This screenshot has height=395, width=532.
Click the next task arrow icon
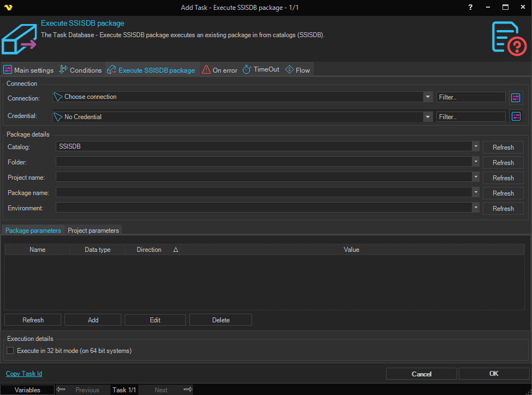188,390
